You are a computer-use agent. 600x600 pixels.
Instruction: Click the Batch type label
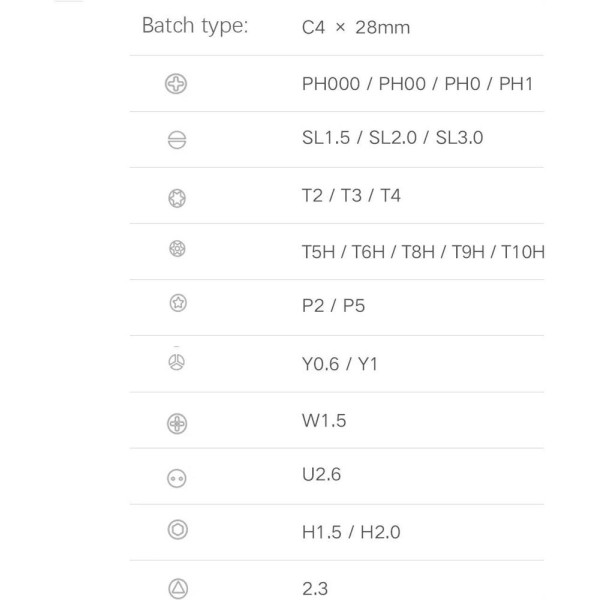point(195,26)
